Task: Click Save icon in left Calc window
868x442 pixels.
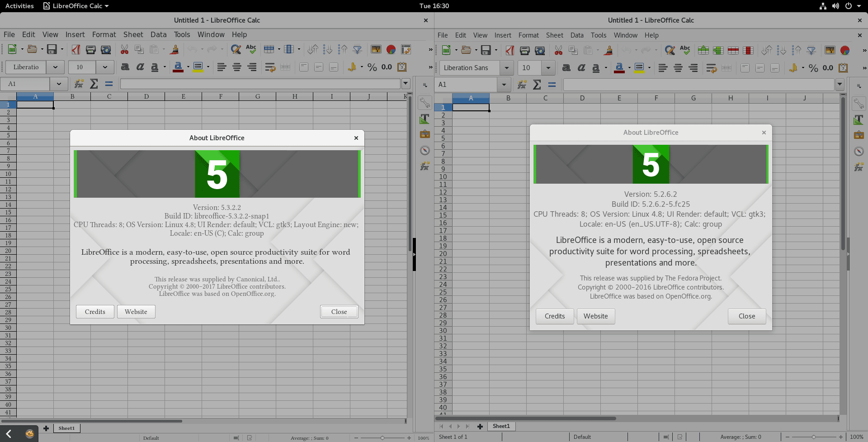Action: tap(52, 49)
